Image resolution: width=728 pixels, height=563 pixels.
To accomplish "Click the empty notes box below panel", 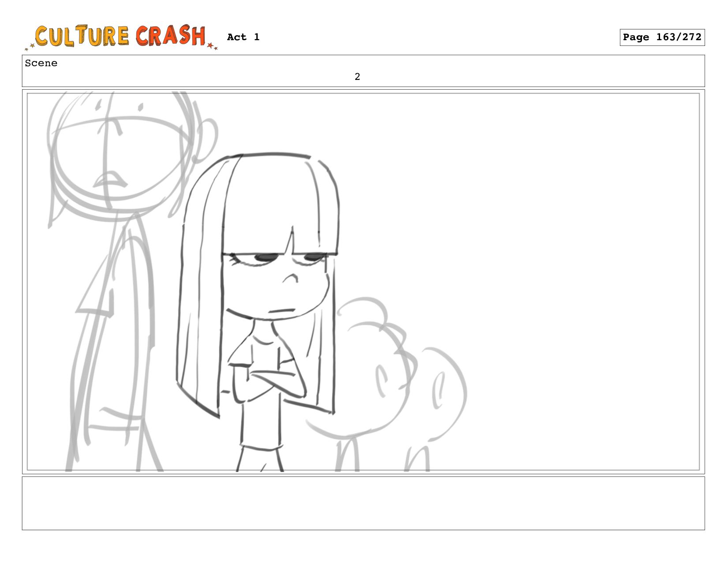I will coord(363,503).
